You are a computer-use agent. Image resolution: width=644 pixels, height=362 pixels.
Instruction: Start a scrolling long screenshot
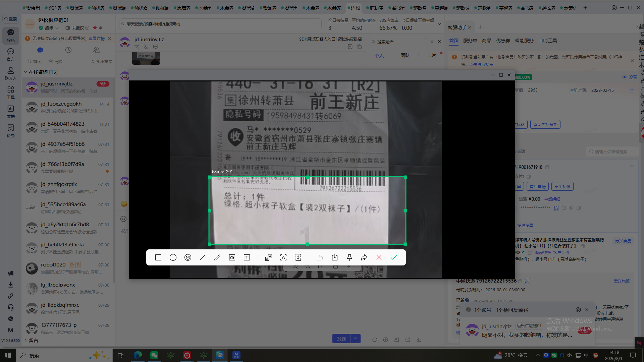click(298, 257)
